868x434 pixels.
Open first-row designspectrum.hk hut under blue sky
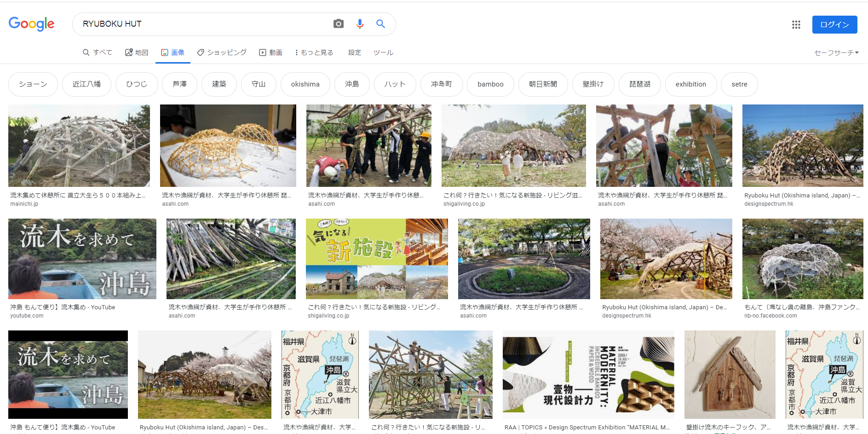[803, 145]
